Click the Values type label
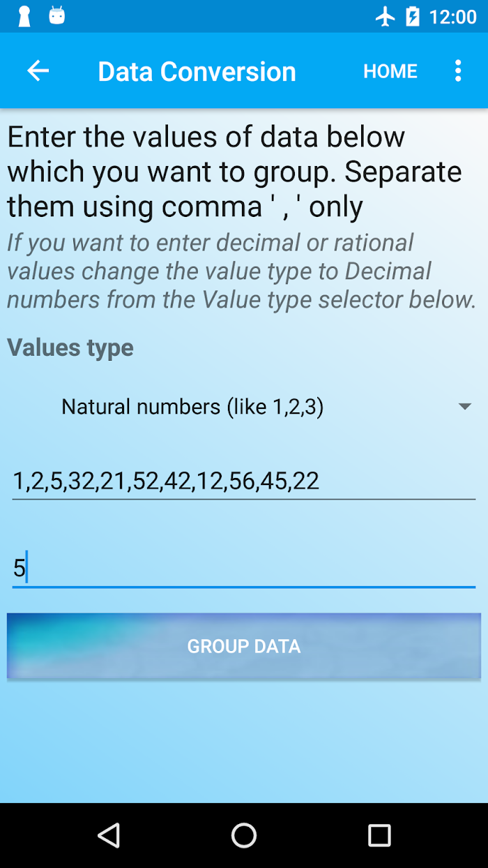 click(70, 347)
